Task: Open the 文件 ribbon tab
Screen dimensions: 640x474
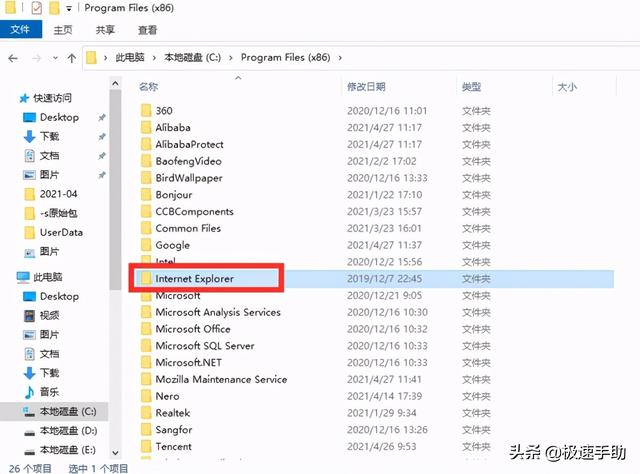Action: [x=20, y=29]
